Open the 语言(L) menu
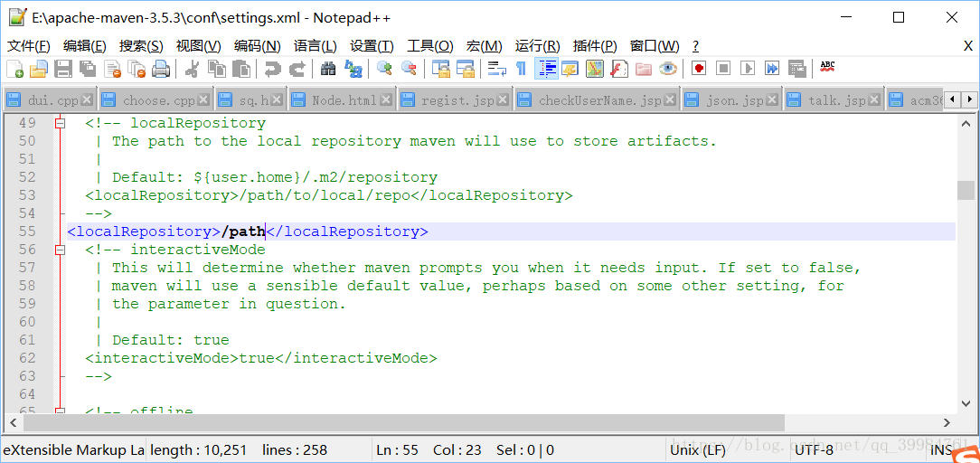This screenshot has height=463, width=980. 315,45
